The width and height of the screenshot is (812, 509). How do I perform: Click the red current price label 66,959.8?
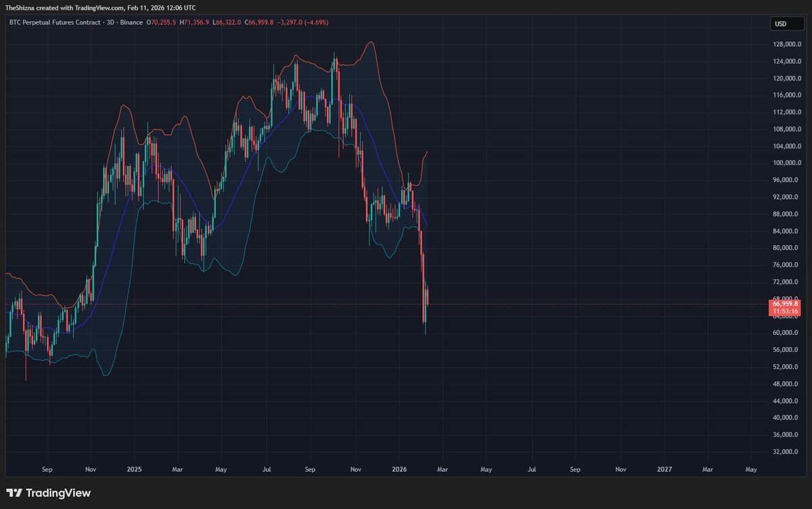pos(786,304)
